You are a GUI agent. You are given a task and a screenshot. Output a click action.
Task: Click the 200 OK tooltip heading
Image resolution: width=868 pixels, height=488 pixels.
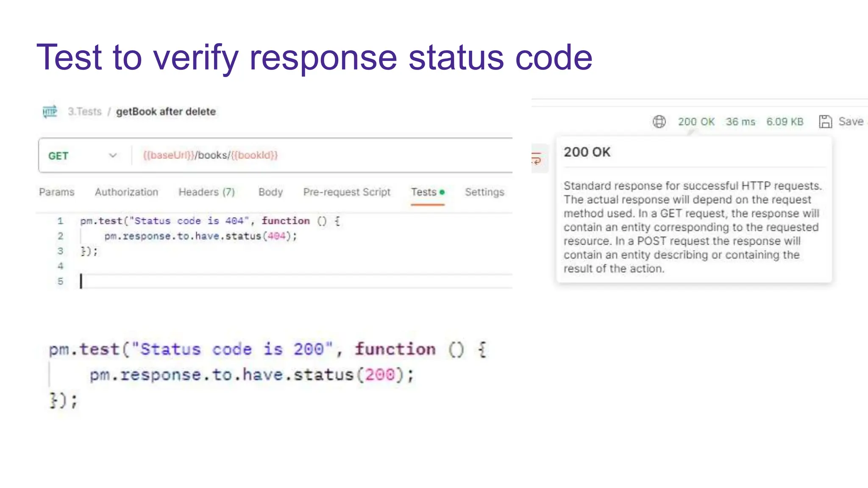(x=587, y=152)
